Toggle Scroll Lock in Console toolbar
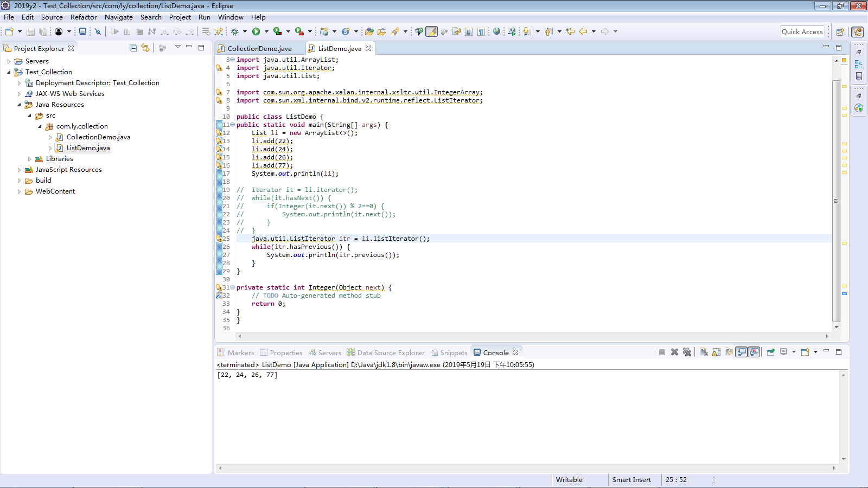 tap(716, 352)
